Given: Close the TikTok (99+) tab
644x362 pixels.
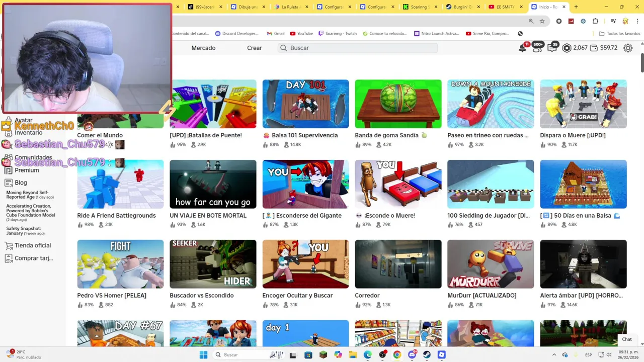Looking at the screenshot, I should click(x=221, y=7).
